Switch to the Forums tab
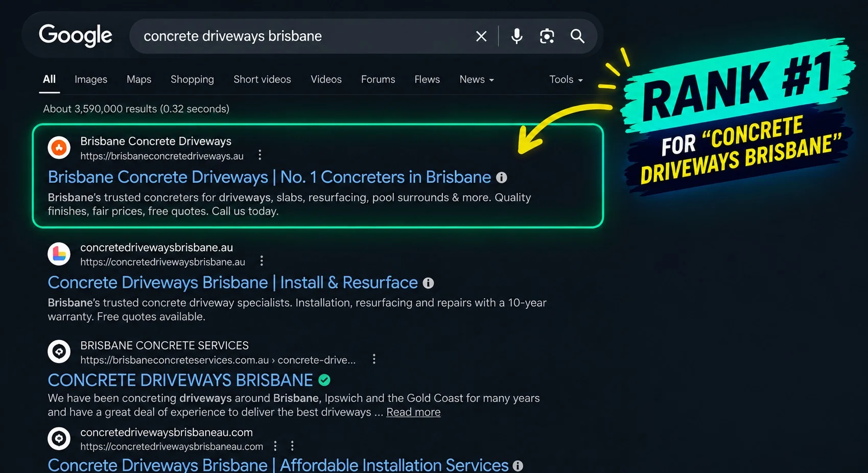This screenshot has width=868, height=473. (378, 80)
